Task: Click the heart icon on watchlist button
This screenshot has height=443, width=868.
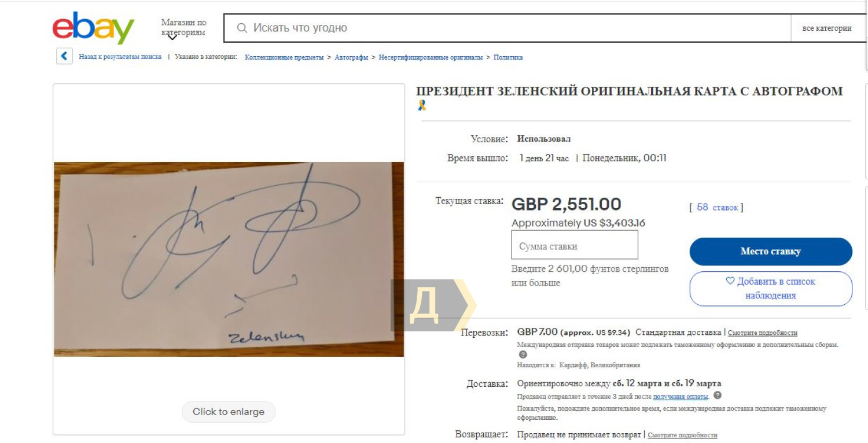Action: click(x=730, y=281)
